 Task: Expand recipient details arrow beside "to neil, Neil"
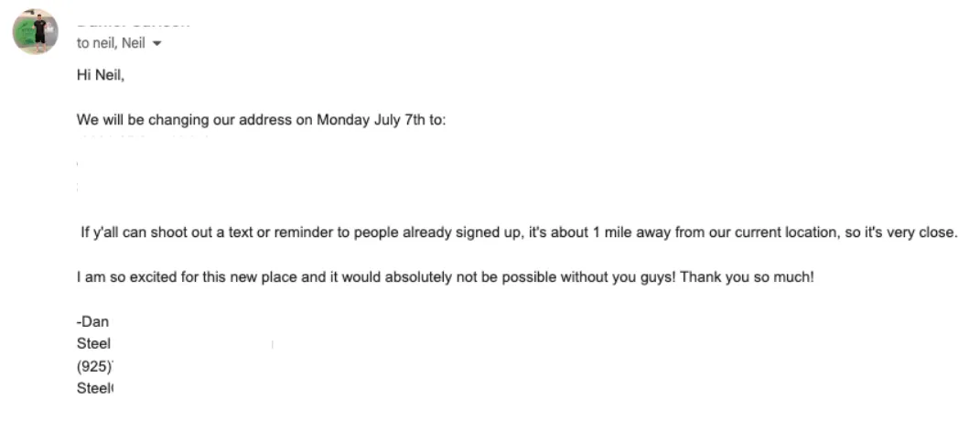tap(156, 44)
